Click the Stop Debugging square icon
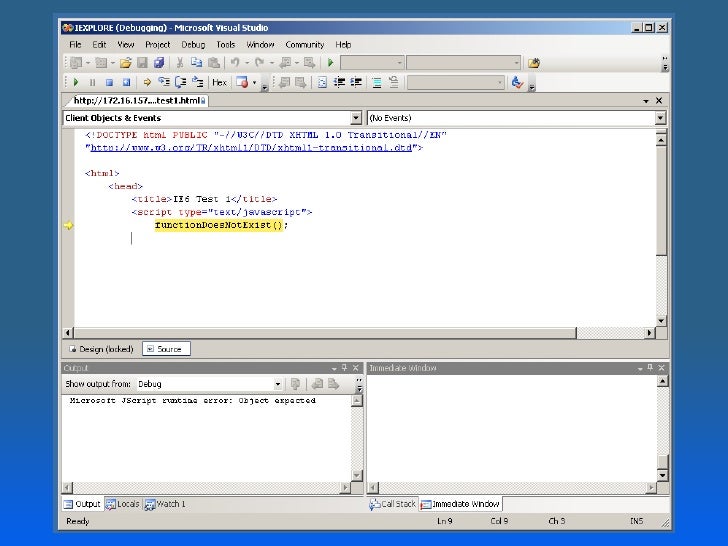Image resolution: width=728 pixels, height=546 pixels. [x=109, y=82]
